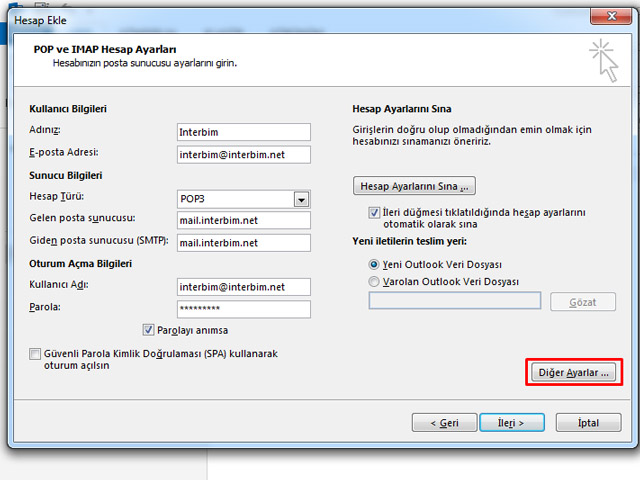The image size is (640, 480).
Task: Select Yeni Outlook Veri Dosyası radio button
Action: click(x=374, y=265)
